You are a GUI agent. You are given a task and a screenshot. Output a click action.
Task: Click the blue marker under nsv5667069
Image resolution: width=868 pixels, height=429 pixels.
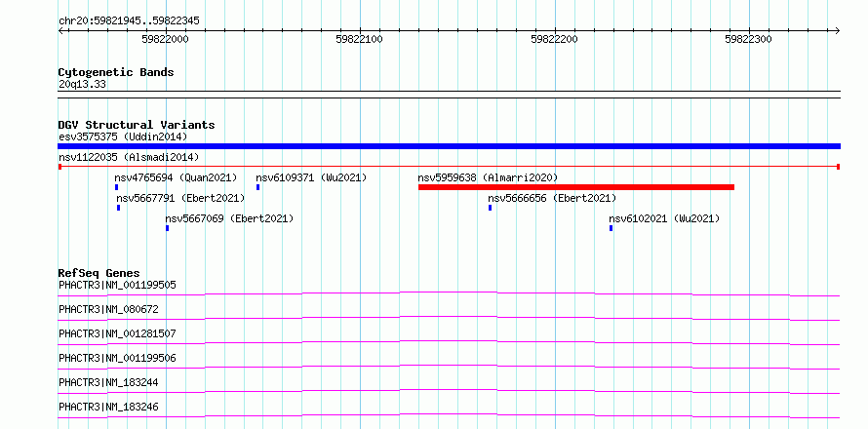[x=167, y=228]
